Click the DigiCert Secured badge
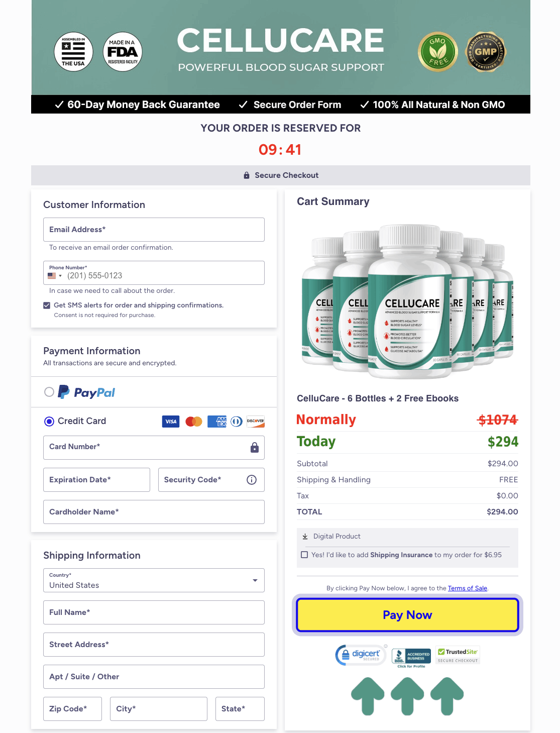 [360, 654]
